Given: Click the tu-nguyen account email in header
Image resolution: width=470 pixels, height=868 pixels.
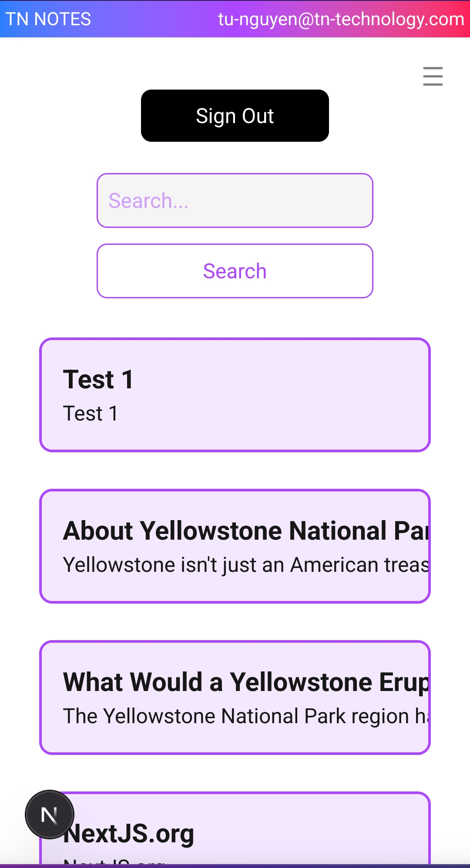Looking at the screenshot, I should point(341,19).
